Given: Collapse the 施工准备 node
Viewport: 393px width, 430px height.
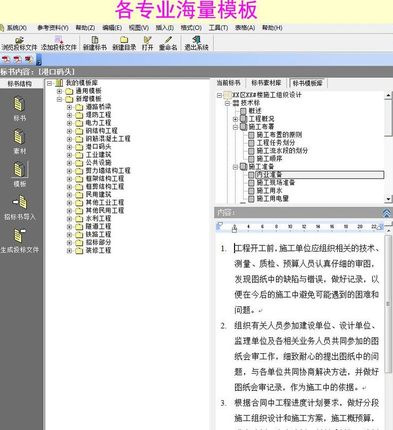Looking at the screenshot, I should pyautogui.click(x=235, y=167).
